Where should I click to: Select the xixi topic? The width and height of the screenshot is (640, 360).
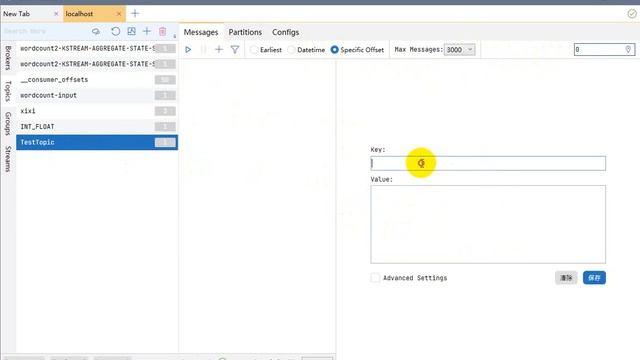coord(97,111)
